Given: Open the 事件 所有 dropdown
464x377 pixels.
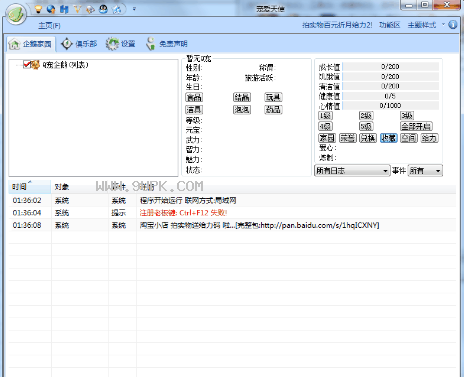Looking at the screenshot, I should pos(425,171).
